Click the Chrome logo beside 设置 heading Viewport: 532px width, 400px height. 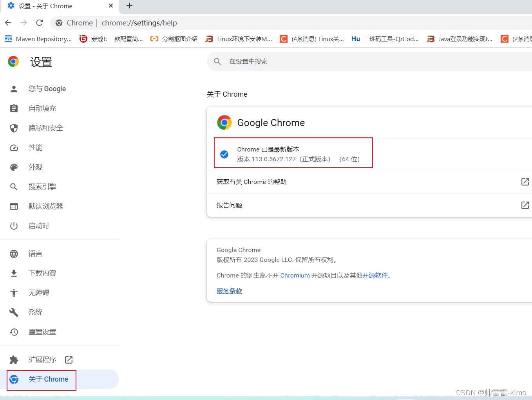click(13, 61)
